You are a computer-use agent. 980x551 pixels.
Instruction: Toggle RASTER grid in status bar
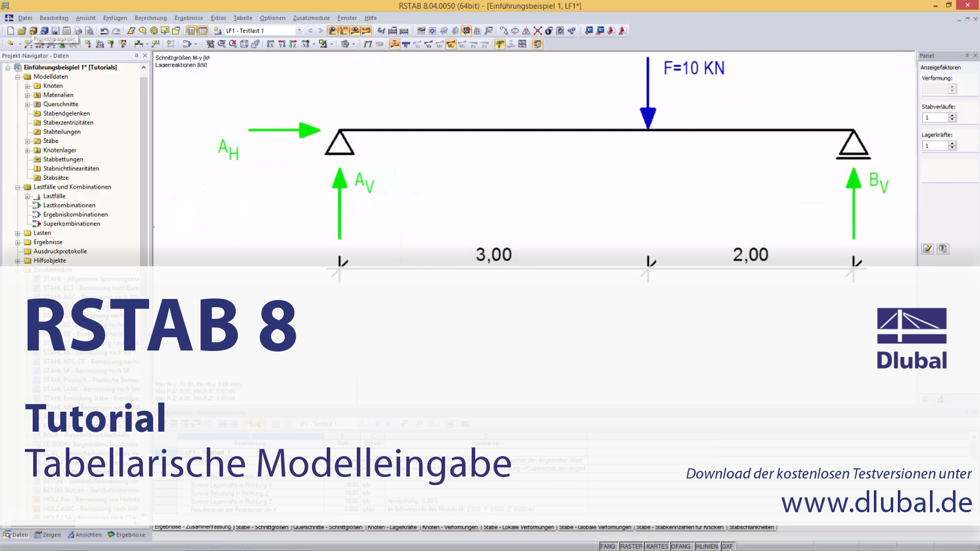click(x=631, y=546)
